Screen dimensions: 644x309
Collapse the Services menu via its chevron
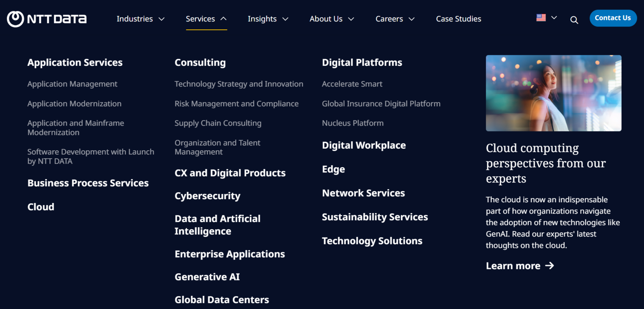pyautogui.click(x=224, y=19)
